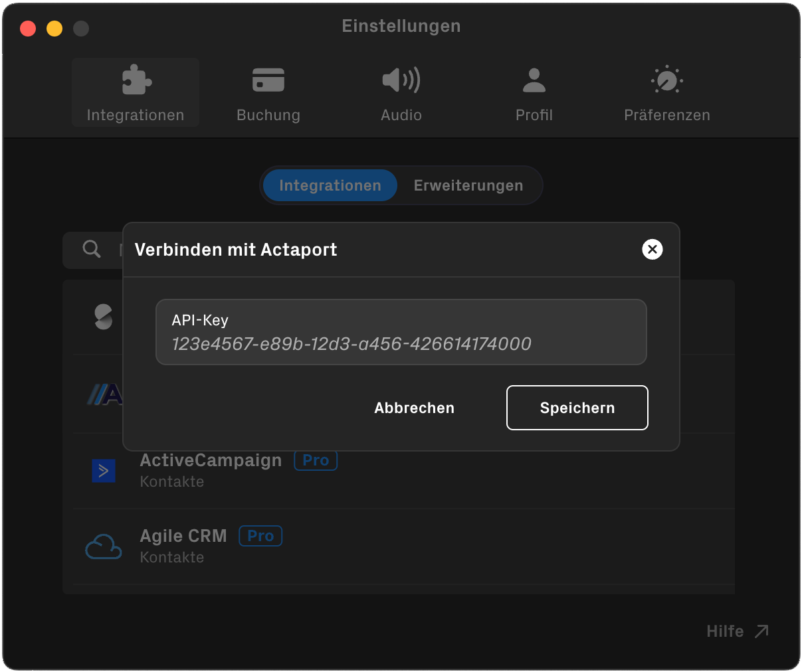Click the magnifying glass search icon
Image resolution: width=804 pixels, height=672 pixels.
click(x=91, y=249)
